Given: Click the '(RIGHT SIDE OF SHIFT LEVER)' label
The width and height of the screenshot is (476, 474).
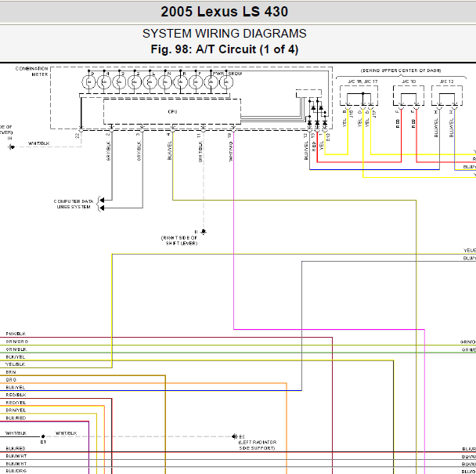Looking at the screenshot, I should coord(179,241).
